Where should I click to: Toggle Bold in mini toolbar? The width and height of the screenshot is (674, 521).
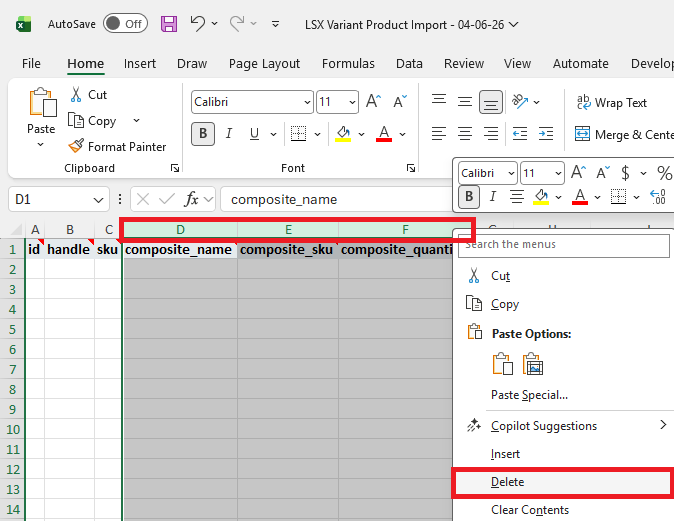[469, 196]
